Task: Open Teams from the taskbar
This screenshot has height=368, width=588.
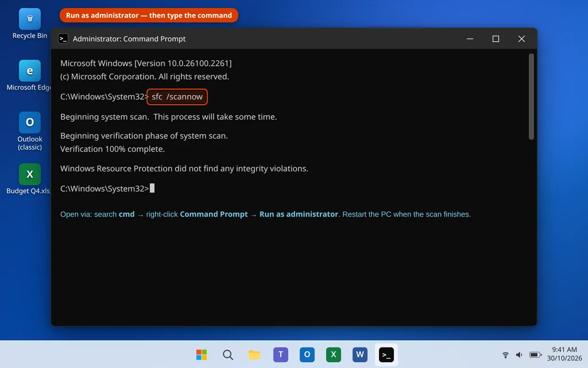Action: click(x=280, y=354)
